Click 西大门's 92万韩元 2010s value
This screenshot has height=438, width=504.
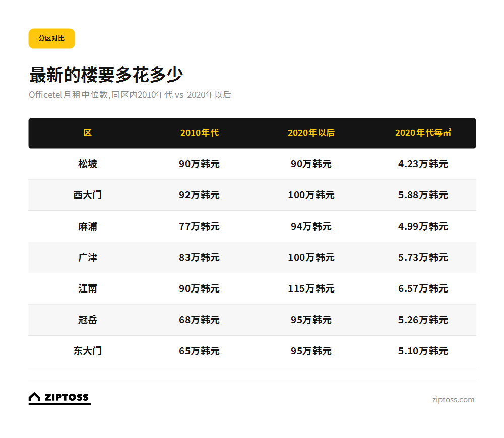tap(199, 195)
